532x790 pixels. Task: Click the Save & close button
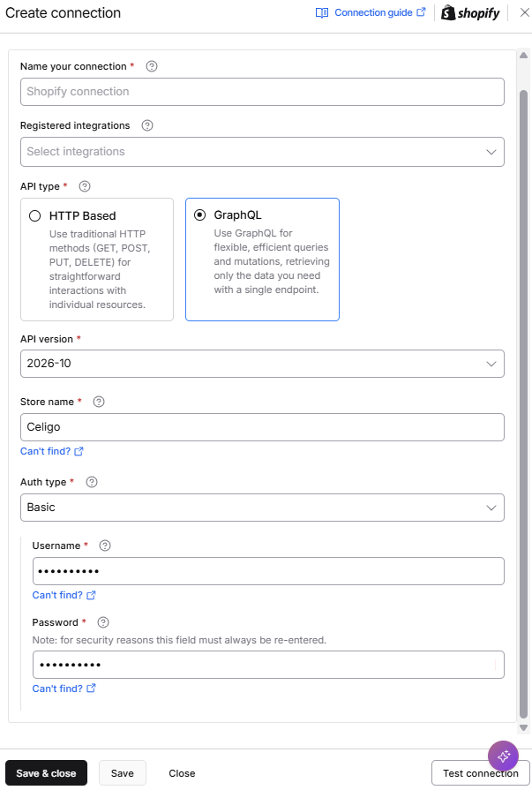[x=47, y=773]
